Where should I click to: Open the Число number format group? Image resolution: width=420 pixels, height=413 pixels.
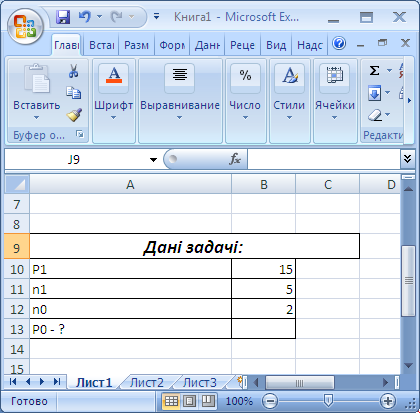(x=245, y=101)
